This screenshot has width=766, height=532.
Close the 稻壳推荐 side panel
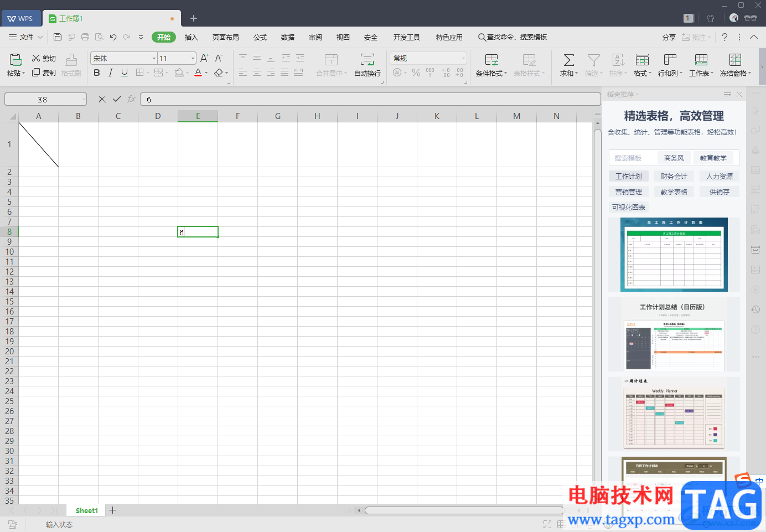[x=739, y=95]
